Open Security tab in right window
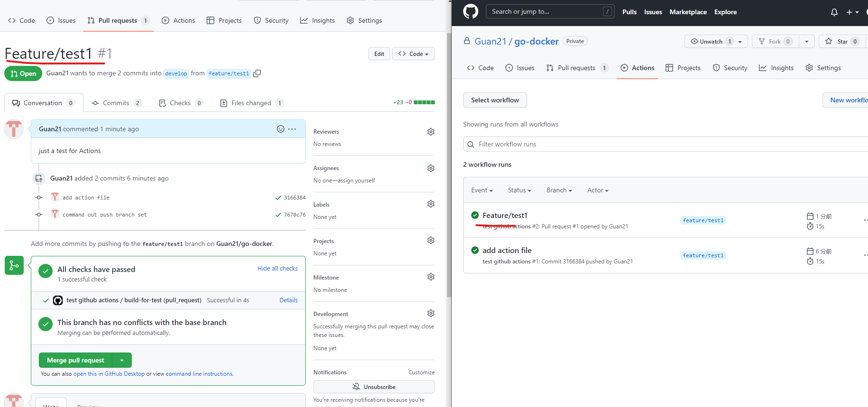 tap(730, 68)
